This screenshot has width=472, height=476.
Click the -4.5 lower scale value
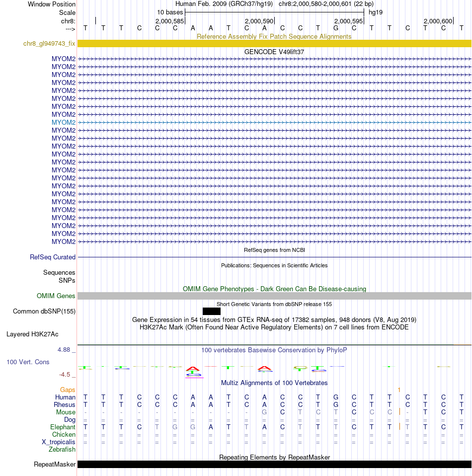point(65,375)
